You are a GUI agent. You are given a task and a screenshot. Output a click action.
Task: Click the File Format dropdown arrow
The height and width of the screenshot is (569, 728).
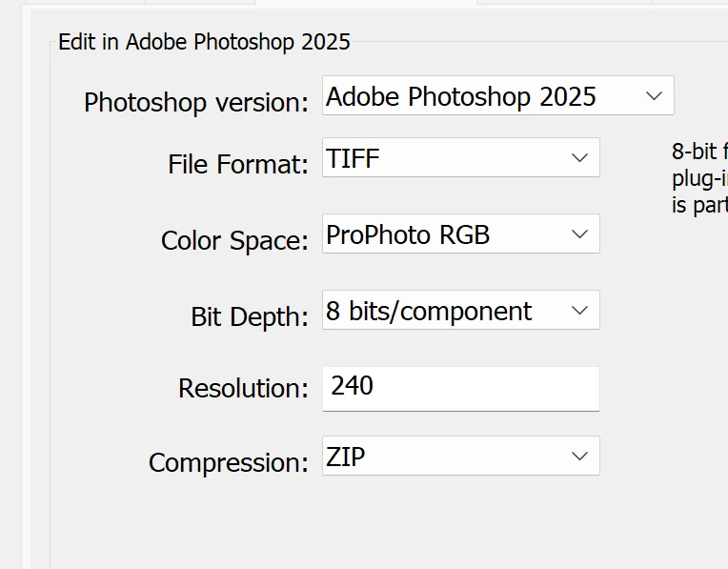(x=579, y=158)
